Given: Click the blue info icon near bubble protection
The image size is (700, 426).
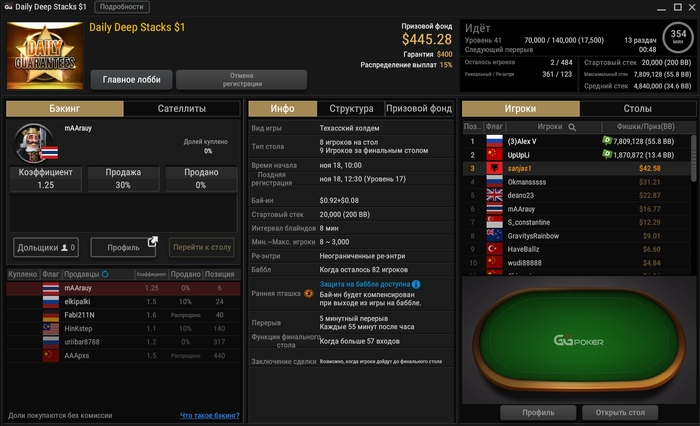Looking at the screenshot, I should [x=416, y=284].
